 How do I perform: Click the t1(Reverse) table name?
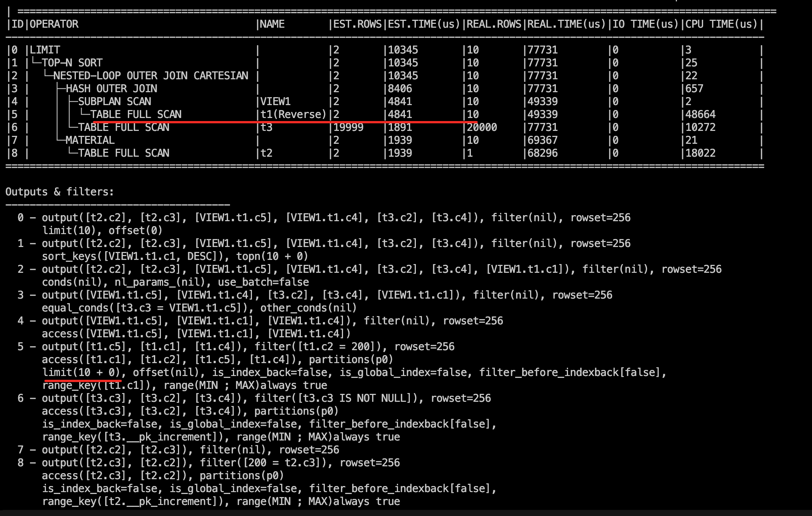tap(293, 115)
